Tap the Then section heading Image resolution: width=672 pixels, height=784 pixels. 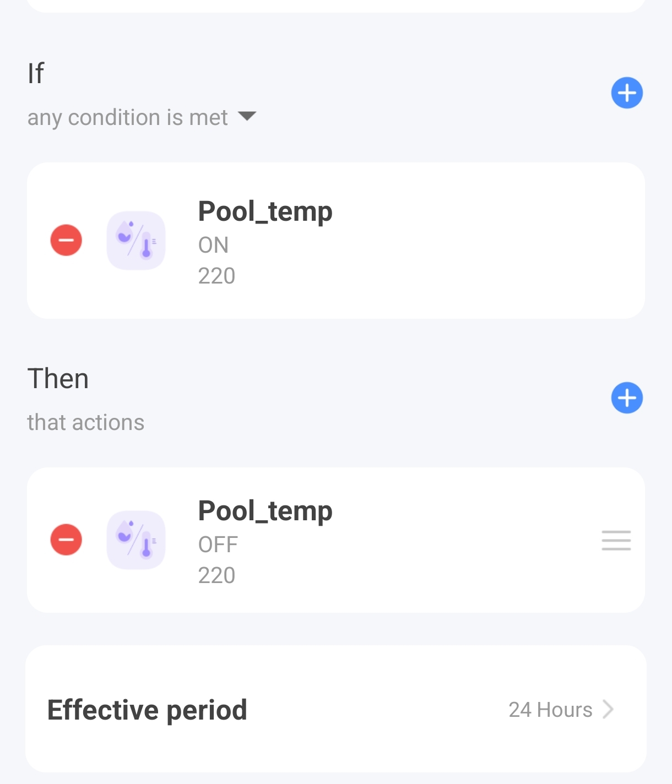click(58, 379)
